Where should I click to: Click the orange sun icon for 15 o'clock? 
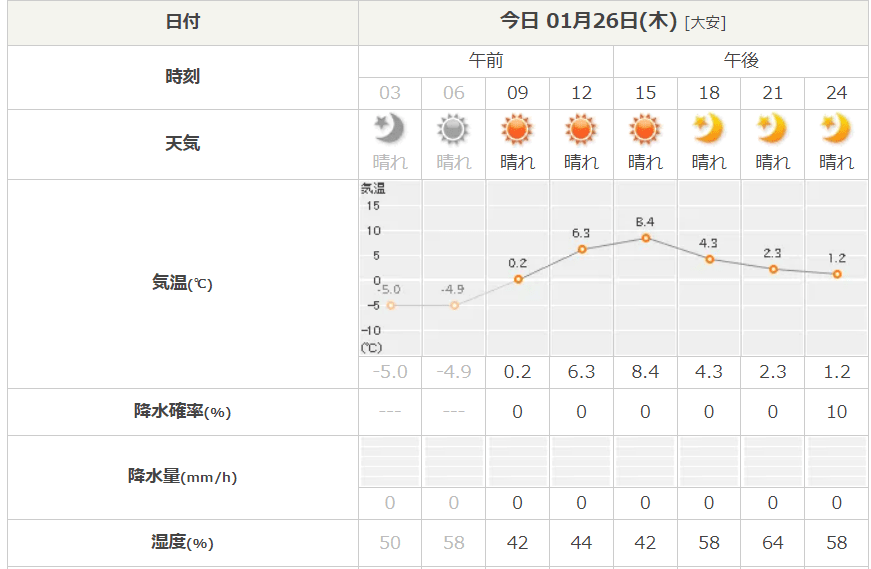pos(645,130)
